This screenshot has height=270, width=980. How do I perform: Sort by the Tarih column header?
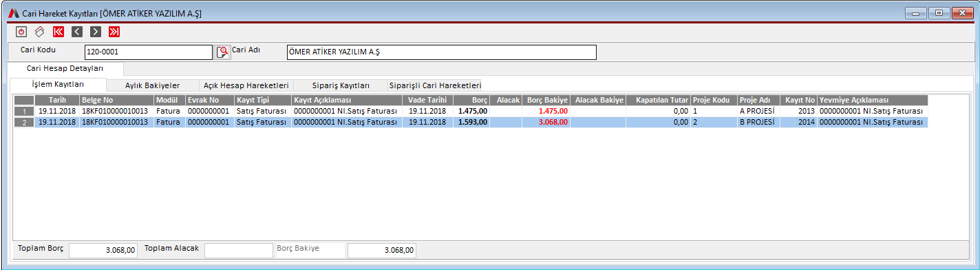coord(57,100)
